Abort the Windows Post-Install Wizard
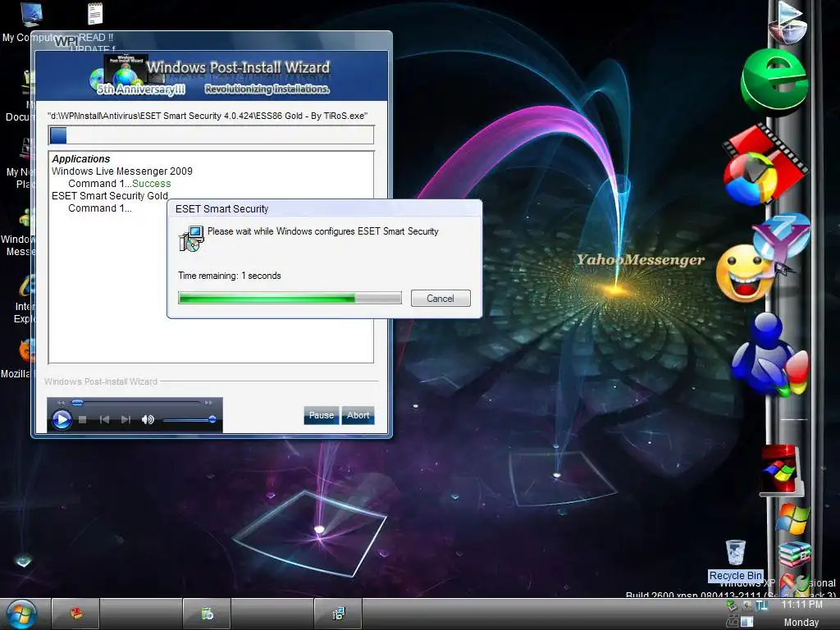840x630 pixels. click(x=358, y=415)
